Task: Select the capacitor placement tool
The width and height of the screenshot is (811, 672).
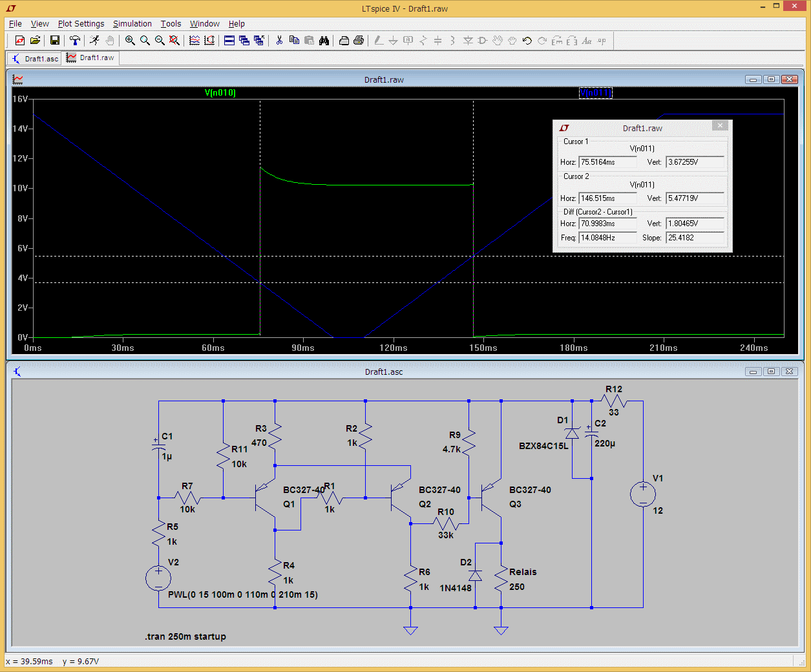Action: (x=437, y=40)
